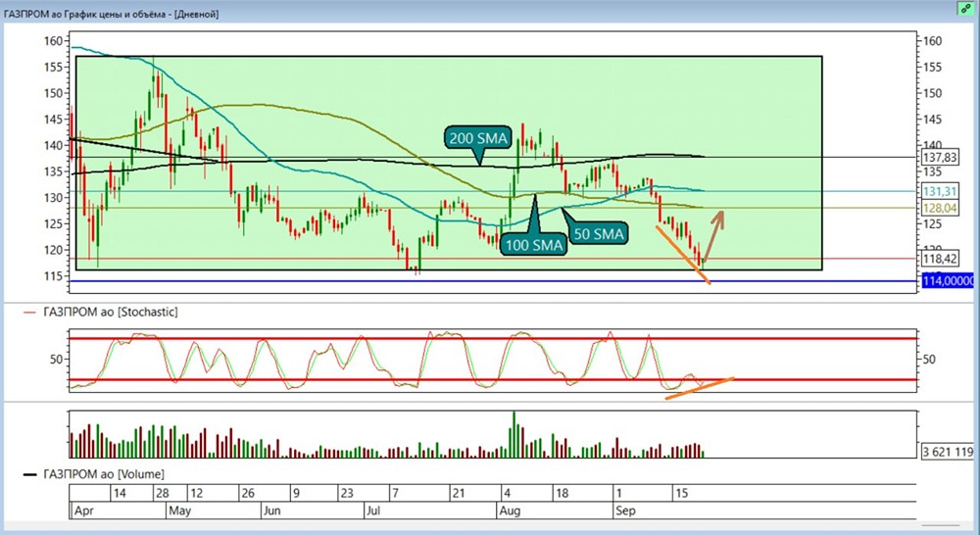The width and height of the screenshot is (980, 535).
Task: Click the ГАЗПРОМ ао [Stochastic] legend label
Action: 110,312
